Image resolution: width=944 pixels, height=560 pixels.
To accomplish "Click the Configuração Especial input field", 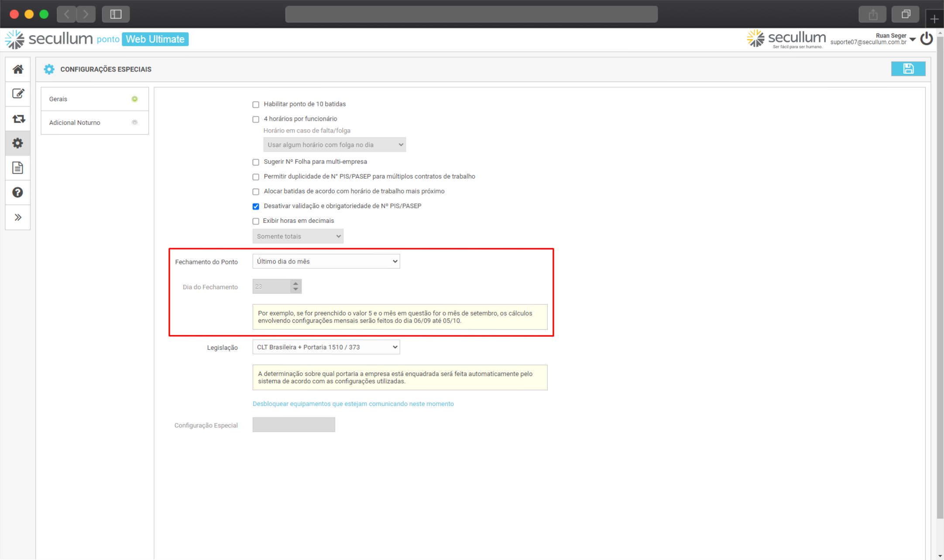I will (x=294, y=425).
